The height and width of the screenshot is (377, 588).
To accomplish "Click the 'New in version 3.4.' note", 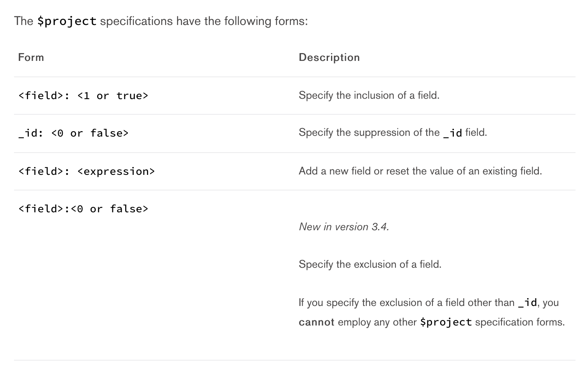I will (344, 227).
